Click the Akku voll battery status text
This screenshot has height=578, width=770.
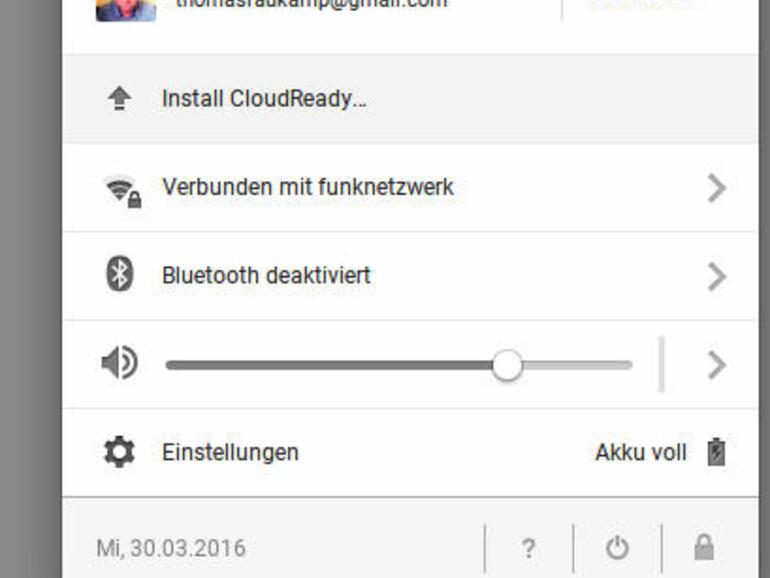(x=641, y=452)
